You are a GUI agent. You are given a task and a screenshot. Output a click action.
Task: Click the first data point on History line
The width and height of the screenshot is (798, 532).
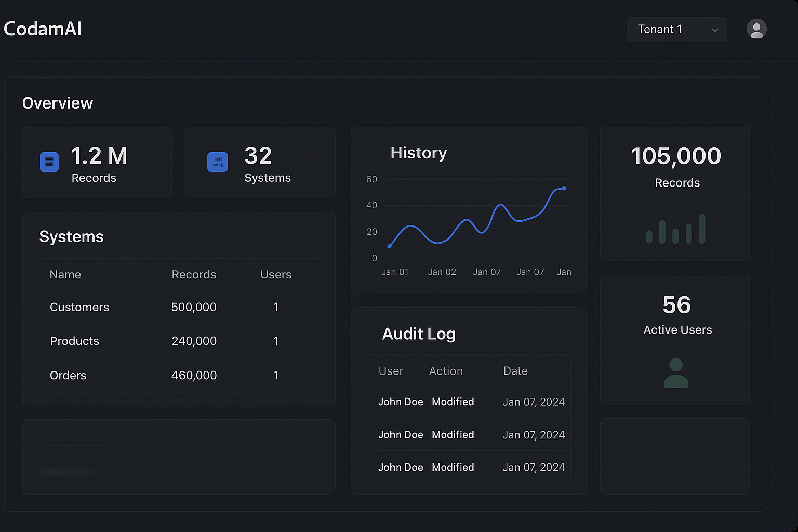point(389,246)
